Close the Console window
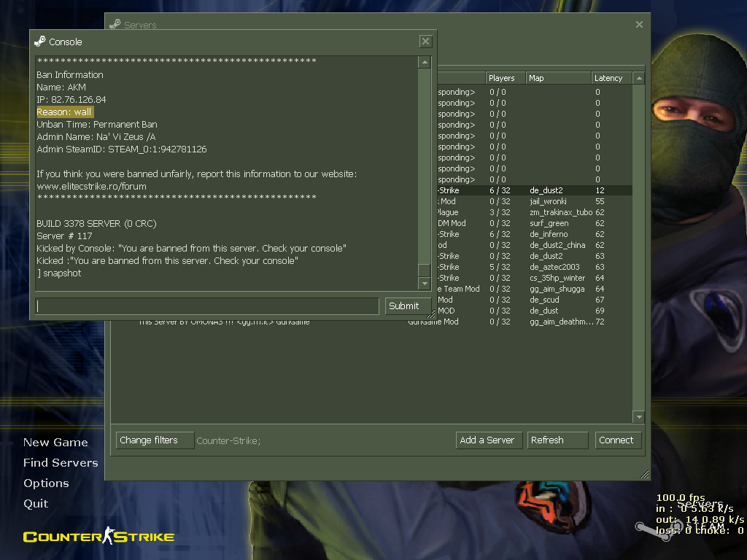This screenshot has height=560, width=747. click(x=425, y=42)
